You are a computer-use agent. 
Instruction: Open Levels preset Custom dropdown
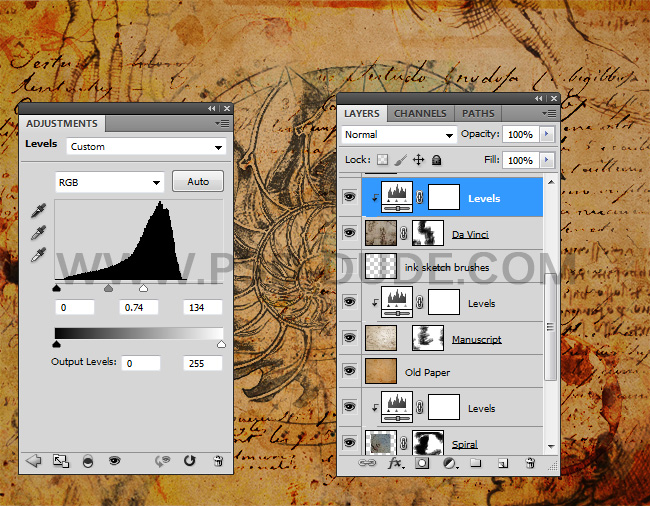click(x=146, y=147)
